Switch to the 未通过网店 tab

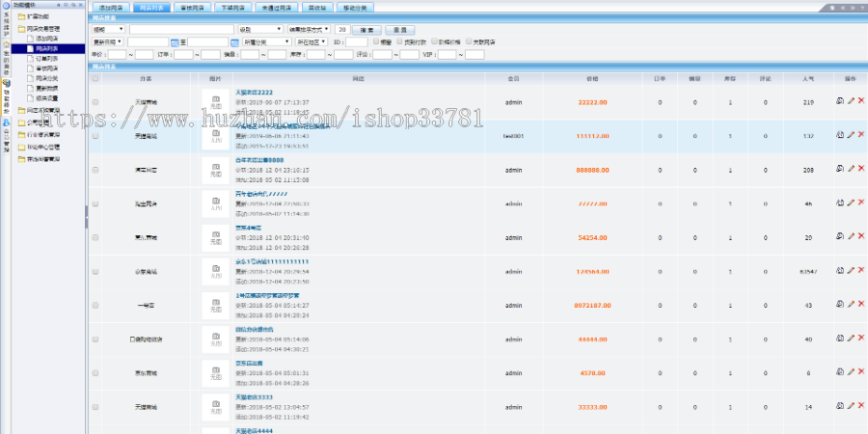(x=277, y=8)
